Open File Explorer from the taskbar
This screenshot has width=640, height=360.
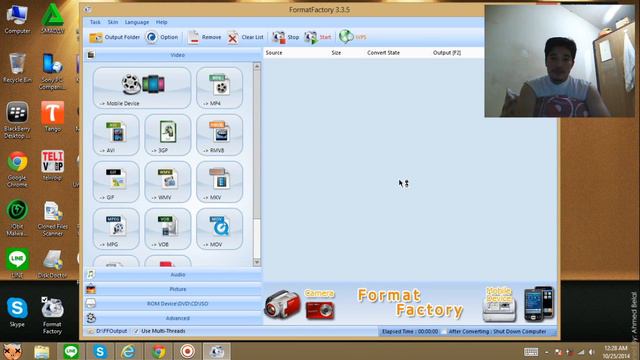[42, 351]
